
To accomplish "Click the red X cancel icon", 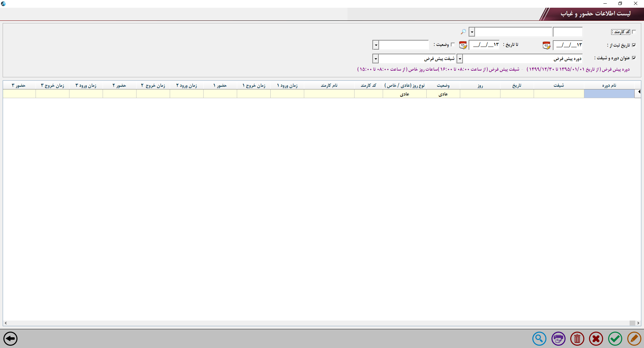I will 596,339.
